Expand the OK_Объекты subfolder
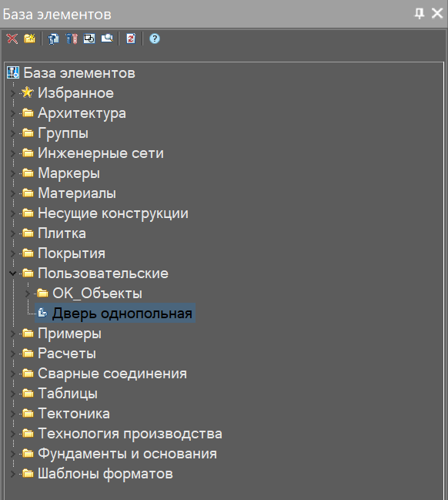The width and height of the screenshot is (448, 500). pyautogui.click(x=28, y=294)
